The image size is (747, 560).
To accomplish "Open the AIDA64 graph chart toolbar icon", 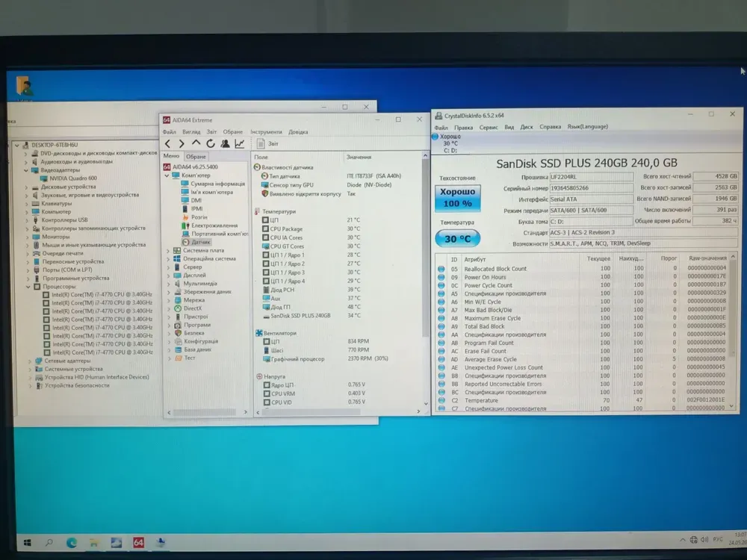I will pos(240,143).
